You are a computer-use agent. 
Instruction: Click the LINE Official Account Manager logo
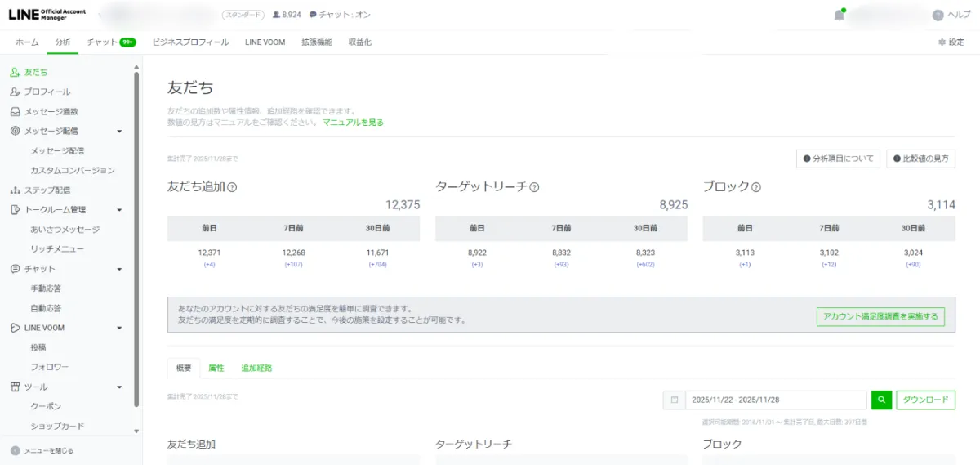click(47, 15)
